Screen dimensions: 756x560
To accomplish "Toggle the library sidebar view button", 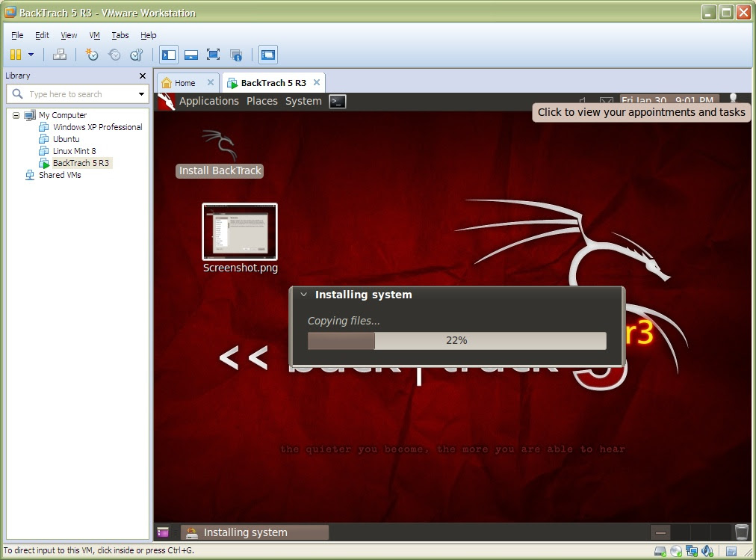I will pyautogui.click(x=169, y=55).
